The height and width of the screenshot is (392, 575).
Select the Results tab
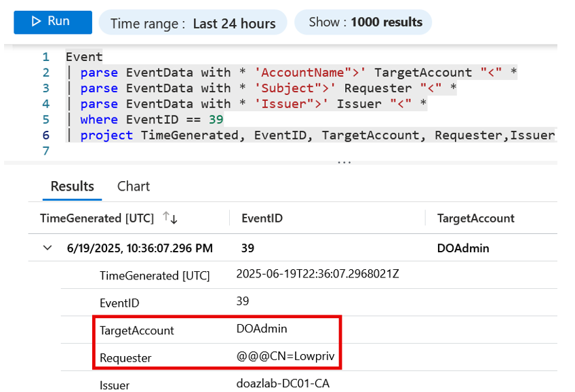coord(72,186)
